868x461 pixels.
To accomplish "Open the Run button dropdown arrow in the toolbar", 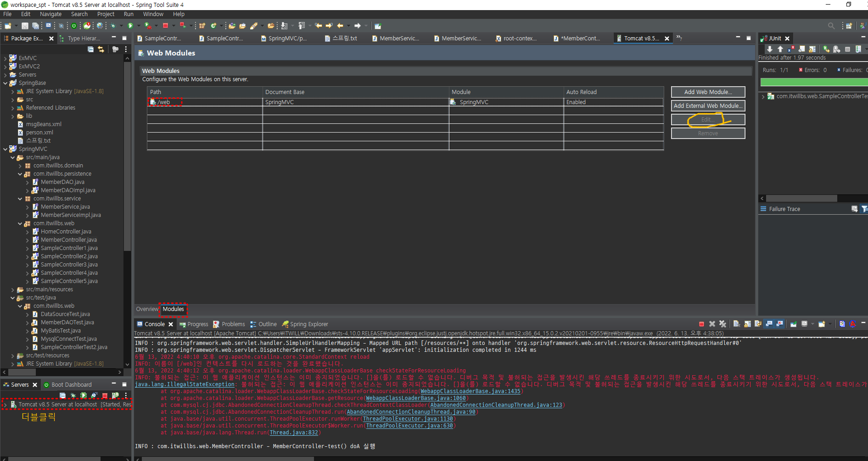I will [x=139, y=26].
